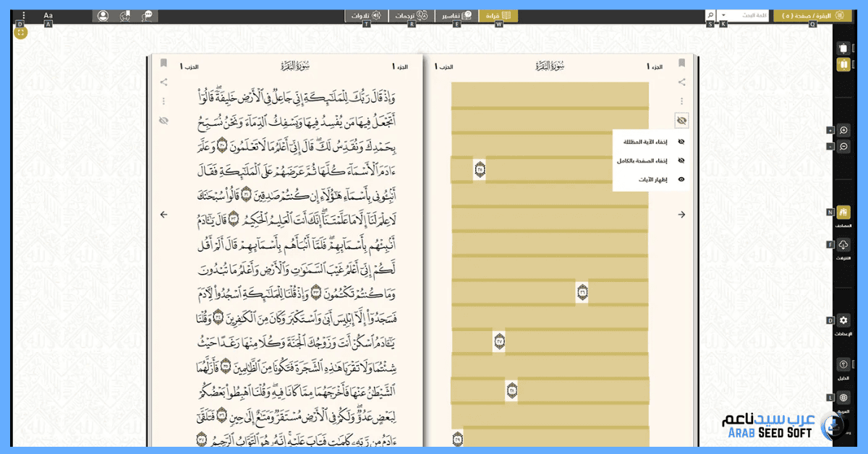Select two-page view icon in sidebar
868x454 pixels.
tap(843, 65)
